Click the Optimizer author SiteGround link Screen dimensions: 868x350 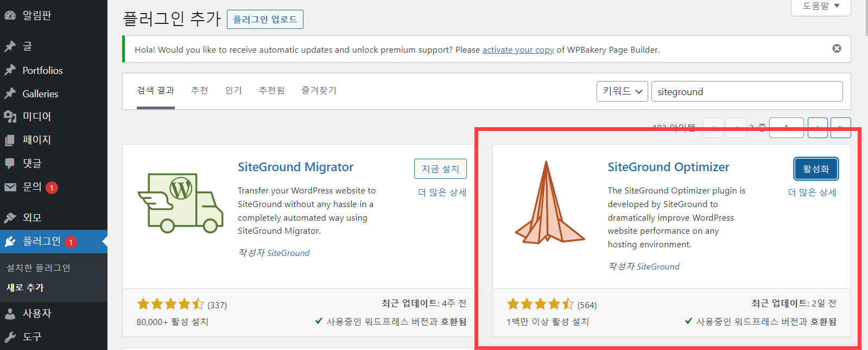658,266
